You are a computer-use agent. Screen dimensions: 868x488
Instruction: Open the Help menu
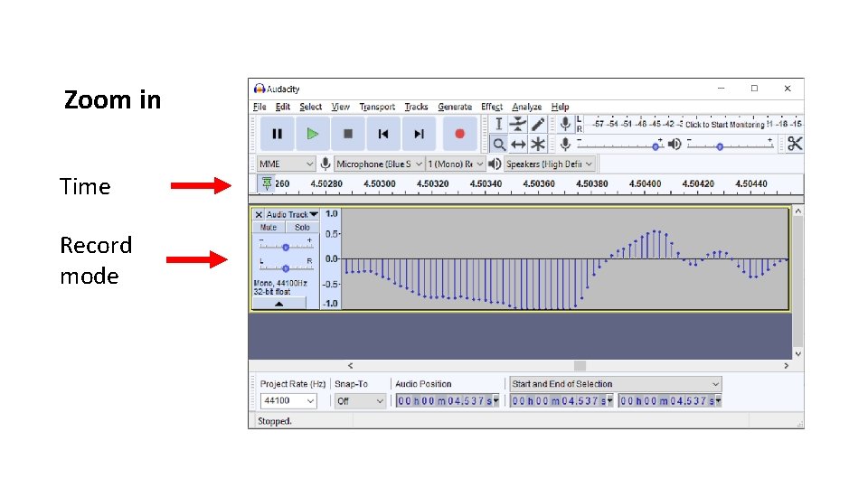[x=560, y=107]
